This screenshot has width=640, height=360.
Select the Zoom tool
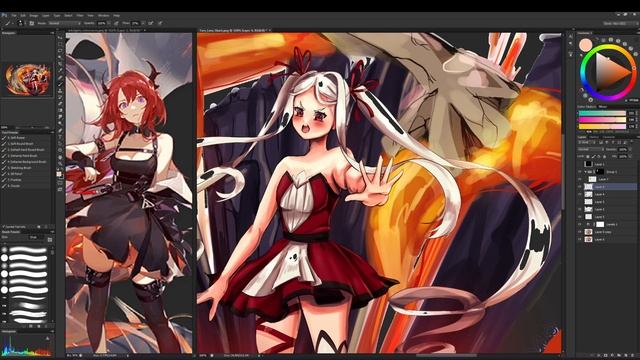pos(60,164)
